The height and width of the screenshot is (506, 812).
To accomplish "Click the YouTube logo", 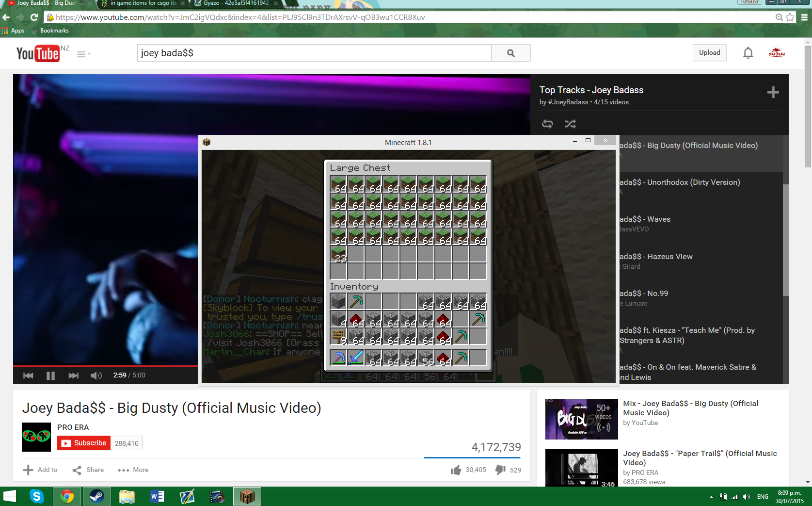I will coord(38,53).
